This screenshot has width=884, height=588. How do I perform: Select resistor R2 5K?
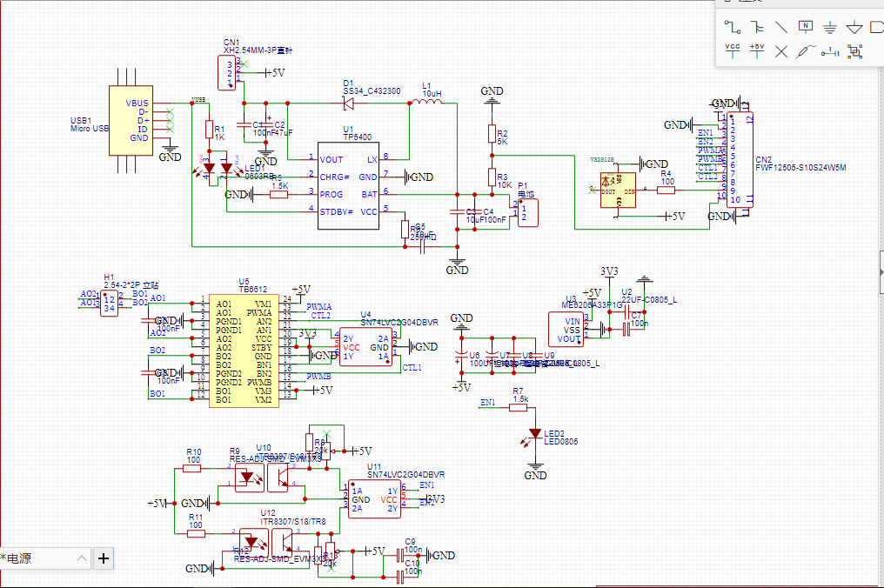click(x=492, y=134)
